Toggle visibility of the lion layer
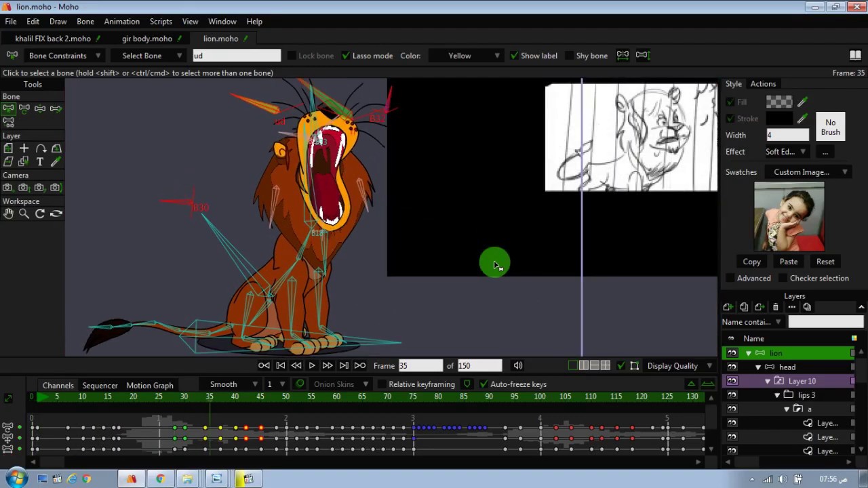The width and height of the screenshot is (868, 488). [732, 353]
